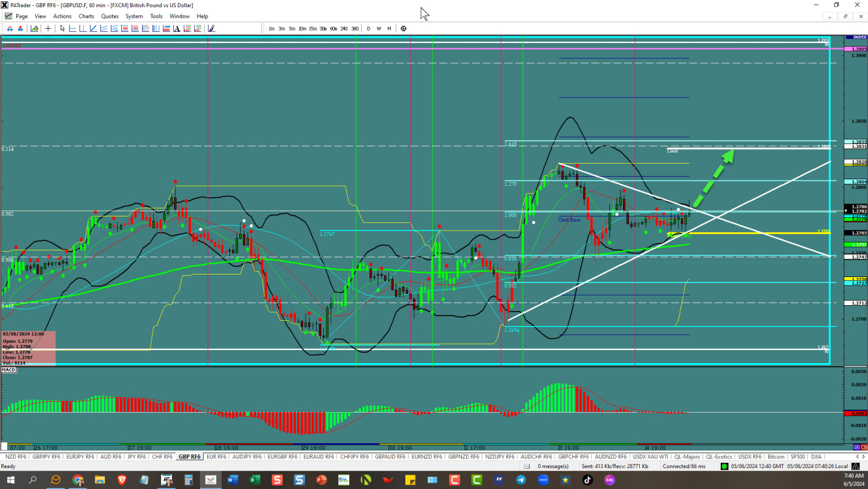Viewport: 868px width, 489px height.
Task: Open Google Chrome from taskbar
Action: (78, 480)
